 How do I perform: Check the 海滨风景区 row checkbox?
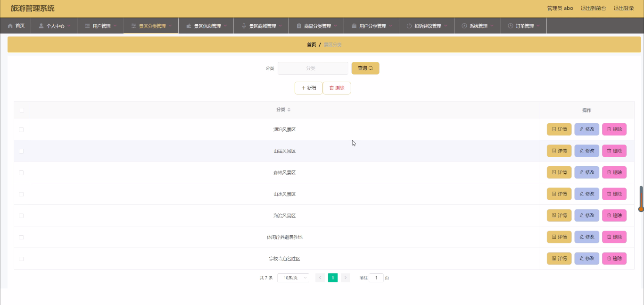21,216
